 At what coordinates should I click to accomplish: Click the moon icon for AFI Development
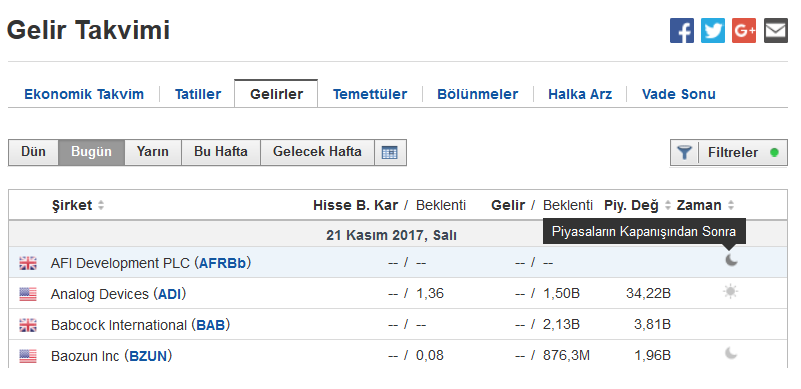coord(731,260)
